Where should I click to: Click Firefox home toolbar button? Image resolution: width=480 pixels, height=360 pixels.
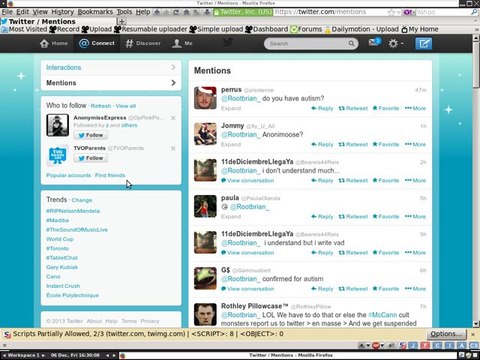187,12
